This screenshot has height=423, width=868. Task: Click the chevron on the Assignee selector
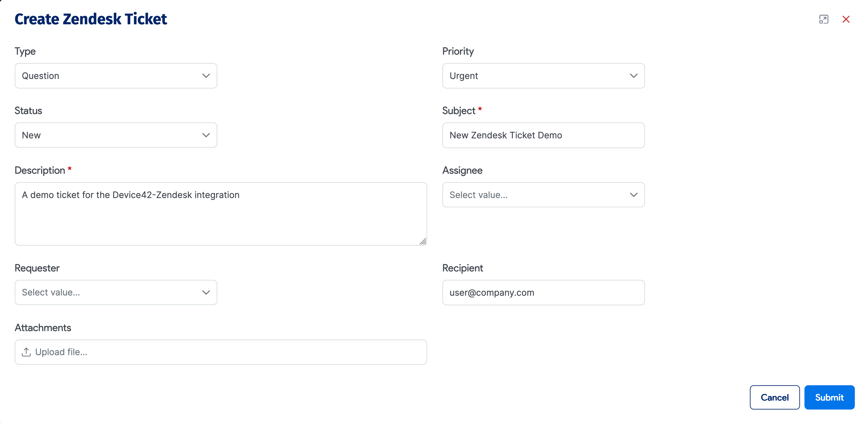(x=634, y=195)
